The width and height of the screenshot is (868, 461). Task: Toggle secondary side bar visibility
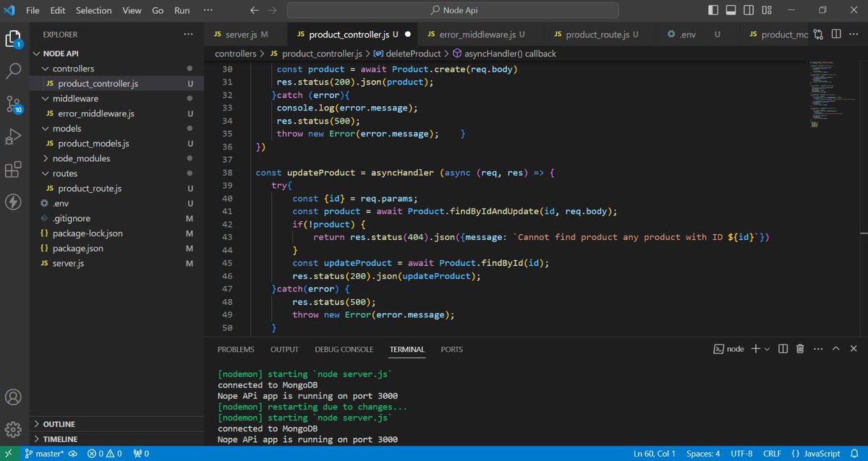point(750,10)
